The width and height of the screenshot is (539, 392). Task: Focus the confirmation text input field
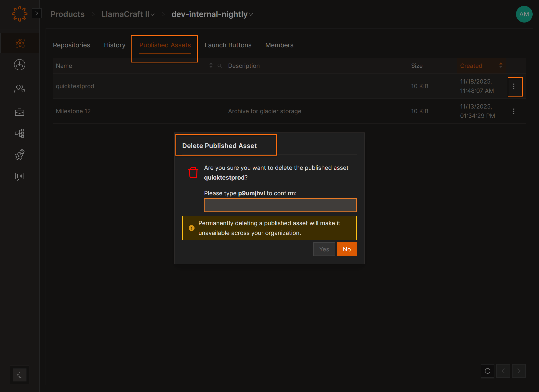click(280, 205)
